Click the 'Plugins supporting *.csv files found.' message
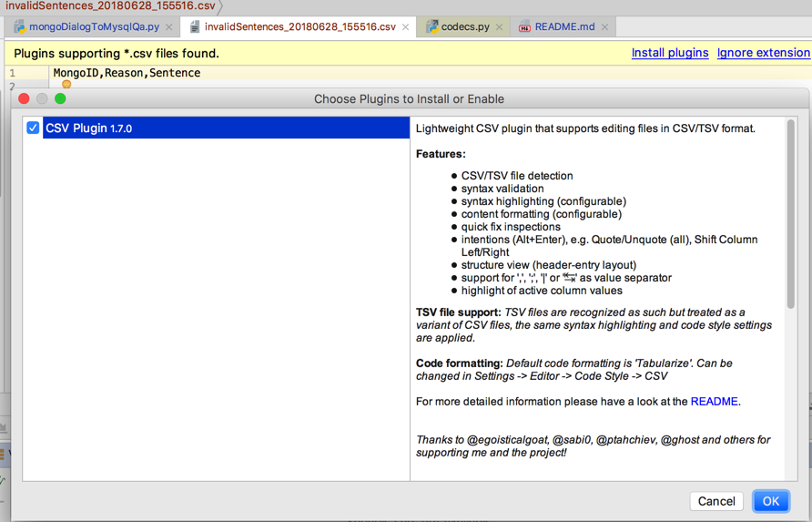This screenshot has width=812, height=522. [117, 54]
